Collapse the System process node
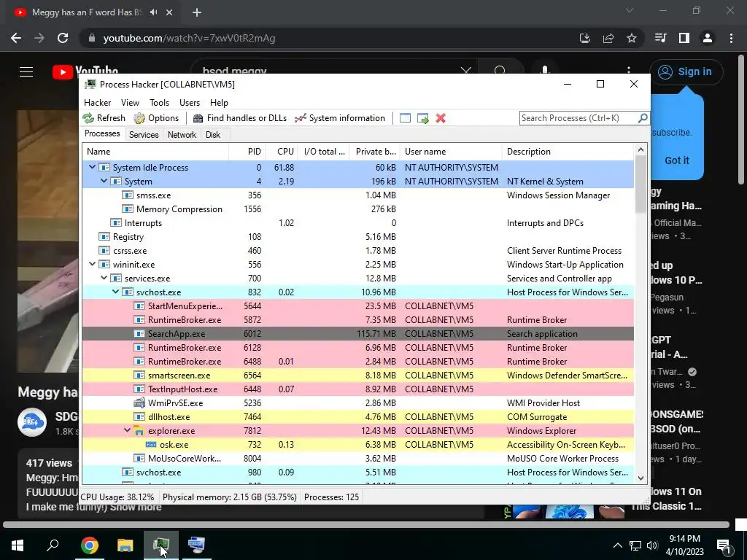This screenshot has height=560, width=747. click(x=104, y=181)
